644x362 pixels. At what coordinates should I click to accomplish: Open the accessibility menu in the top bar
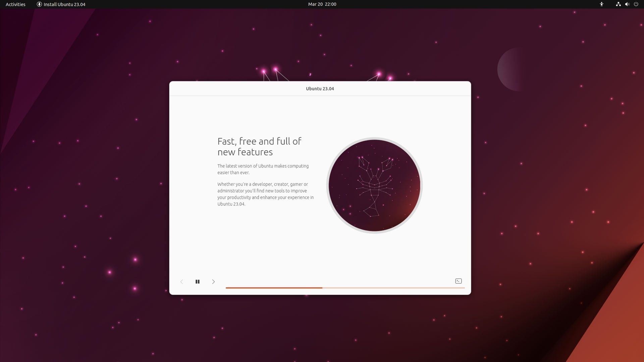(601, 4)
